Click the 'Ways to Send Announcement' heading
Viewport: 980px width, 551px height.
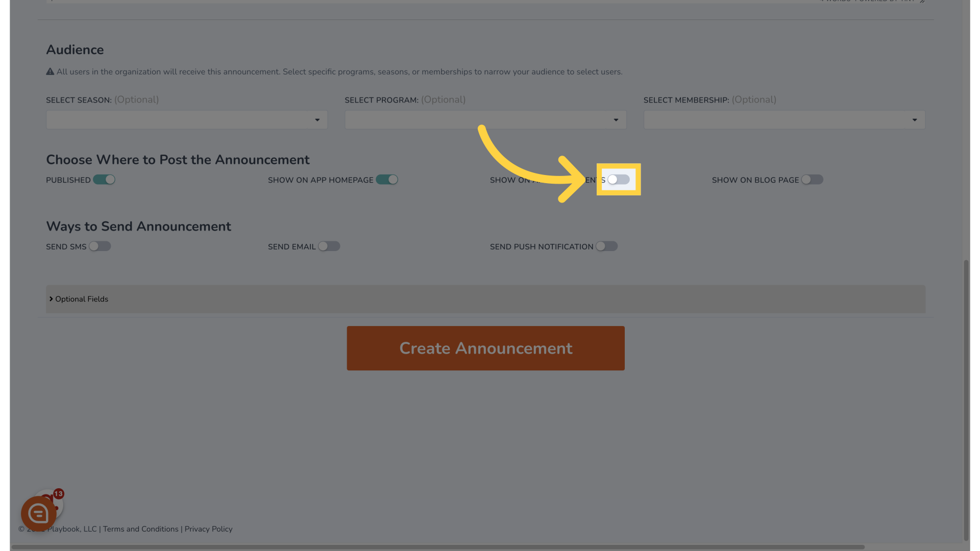point(138,227)
